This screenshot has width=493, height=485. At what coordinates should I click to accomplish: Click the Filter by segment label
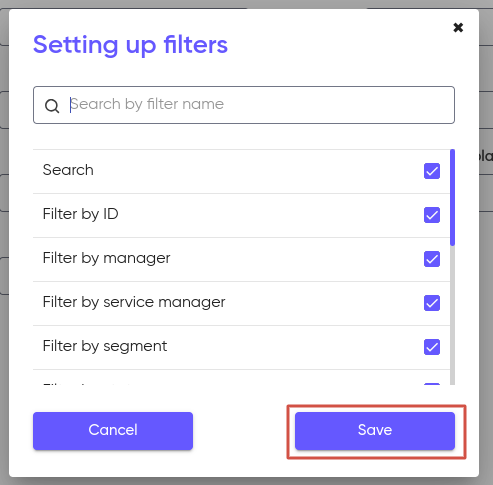[105, 346]
